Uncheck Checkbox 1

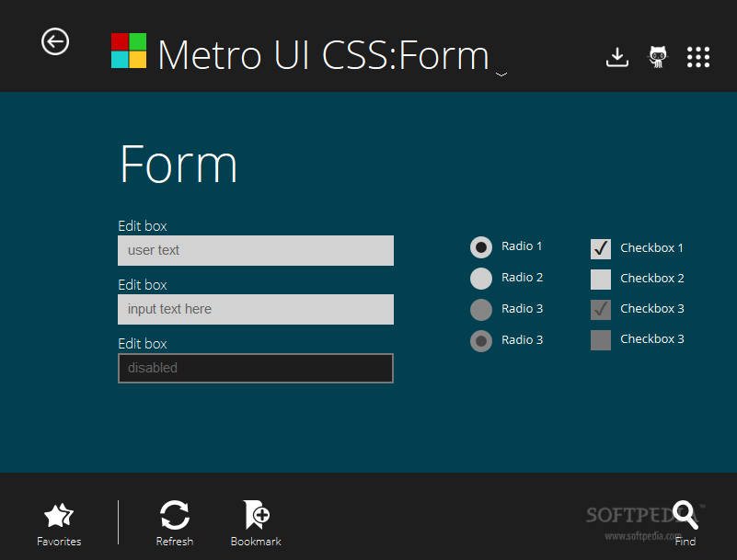click(x=600, y=247)
